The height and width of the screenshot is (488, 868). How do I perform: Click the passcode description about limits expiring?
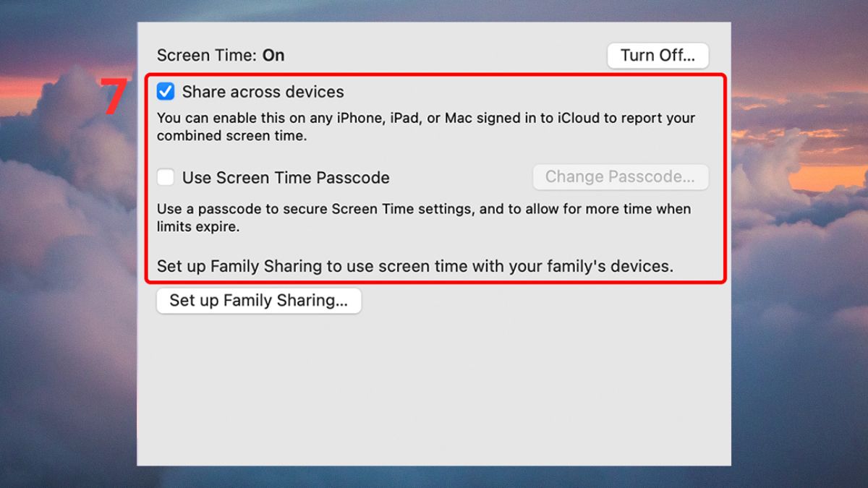click(x=423, y=218)
